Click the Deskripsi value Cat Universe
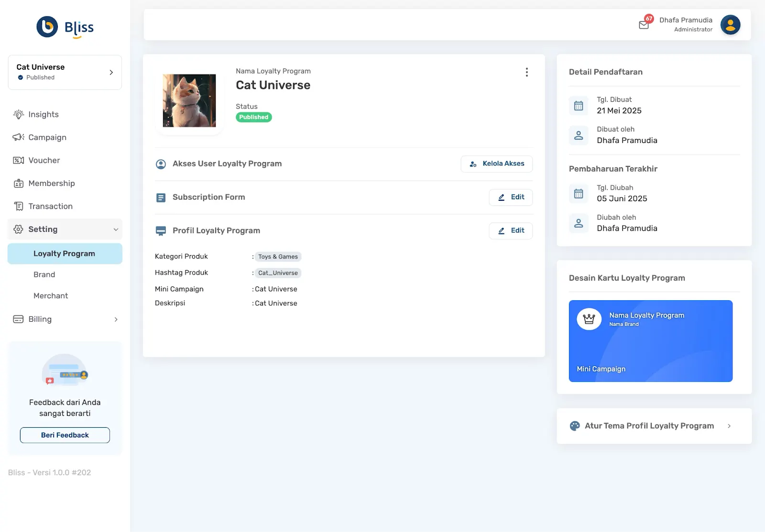The image size is (765, 532). [276, 304]
